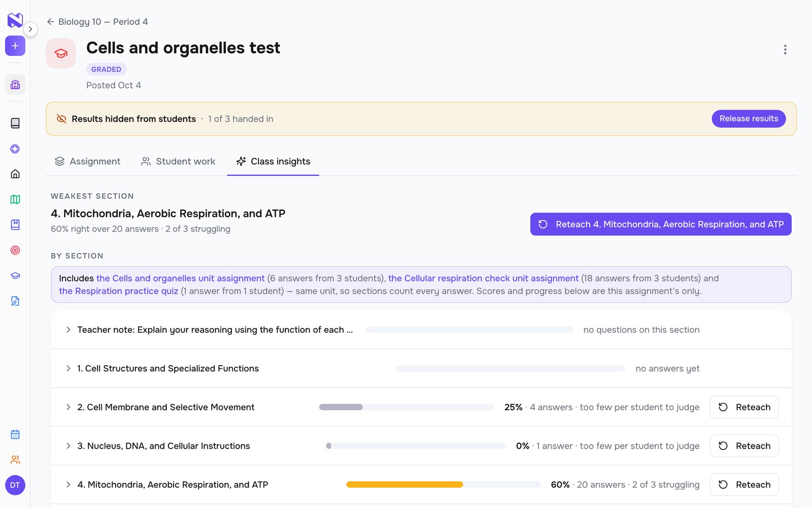Open the blue document check icon in sidebar
The width and height of the screenshot is (812, 508).
point(15,301)
